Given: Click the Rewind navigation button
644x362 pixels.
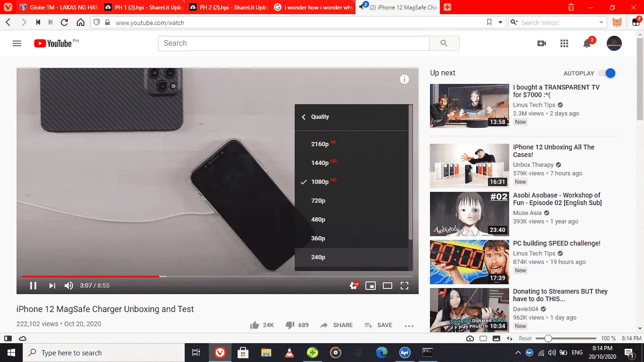Looking at the screenshot, I should [x=38, y=22].
